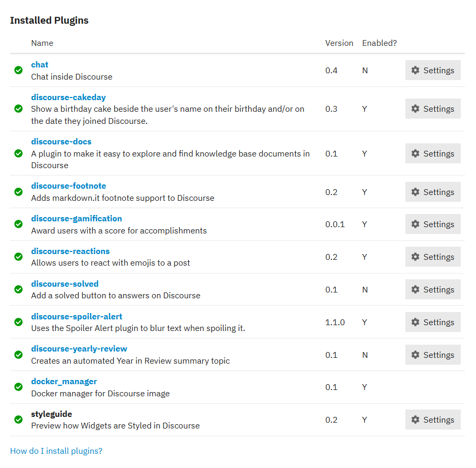Open the discourse-spoiler-alert plugin link
The image size is (476, 468).
76,317
